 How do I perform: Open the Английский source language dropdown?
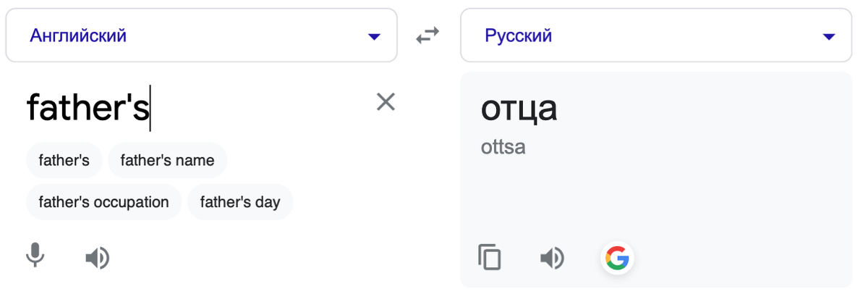tap(201, 35)
